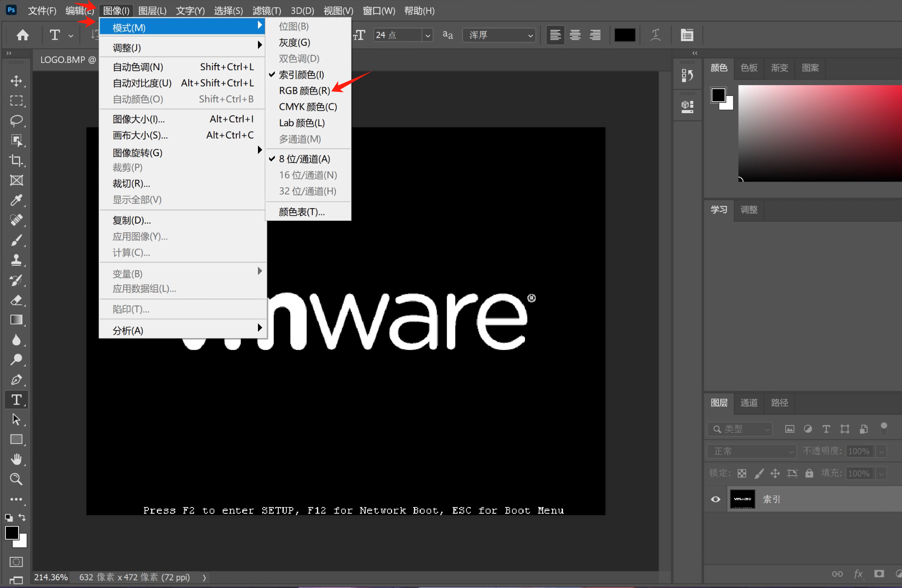Switch to the 通道 tab
Viewport: 902px width, 588px height.
point(749,402)
